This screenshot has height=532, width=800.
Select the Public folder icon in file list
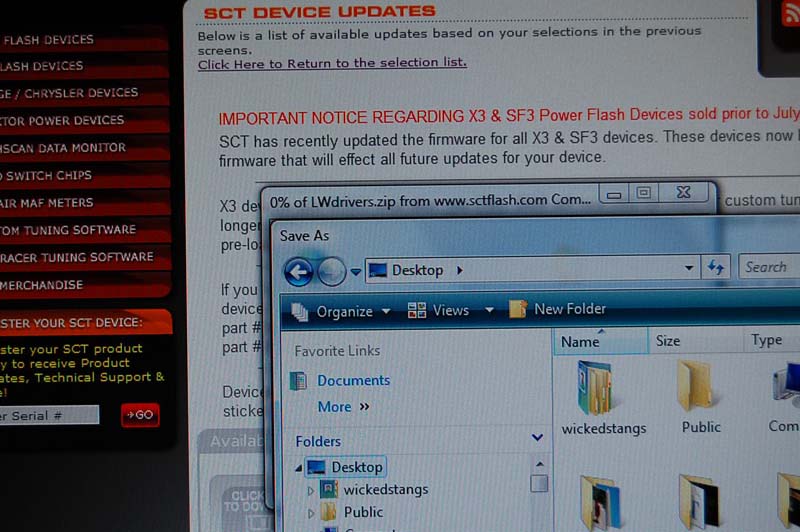point(696,386)
